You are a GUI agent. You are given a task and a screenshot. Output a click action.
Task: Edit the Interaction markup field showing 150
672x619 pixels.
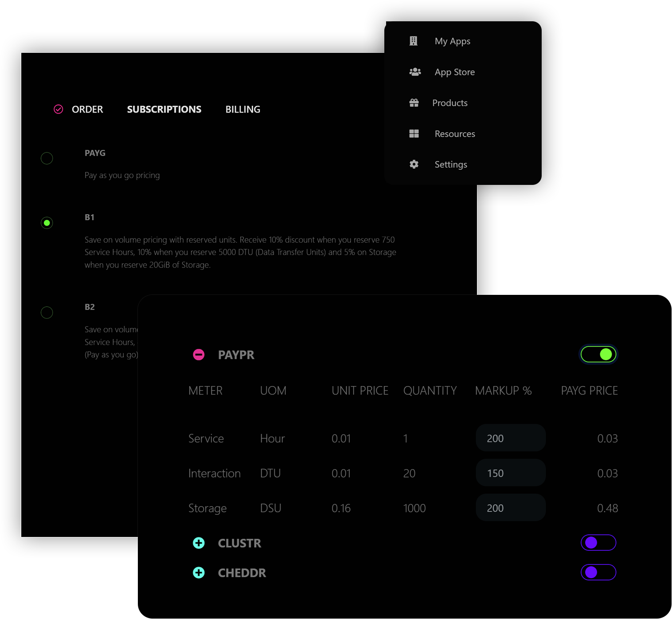pyautogui.click(x=511, y=473)
